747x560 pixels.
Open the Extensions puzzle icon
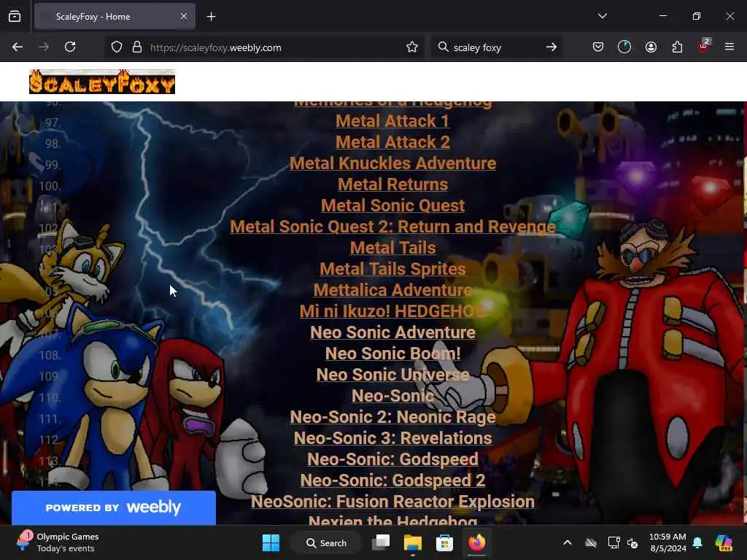(677, 47)
